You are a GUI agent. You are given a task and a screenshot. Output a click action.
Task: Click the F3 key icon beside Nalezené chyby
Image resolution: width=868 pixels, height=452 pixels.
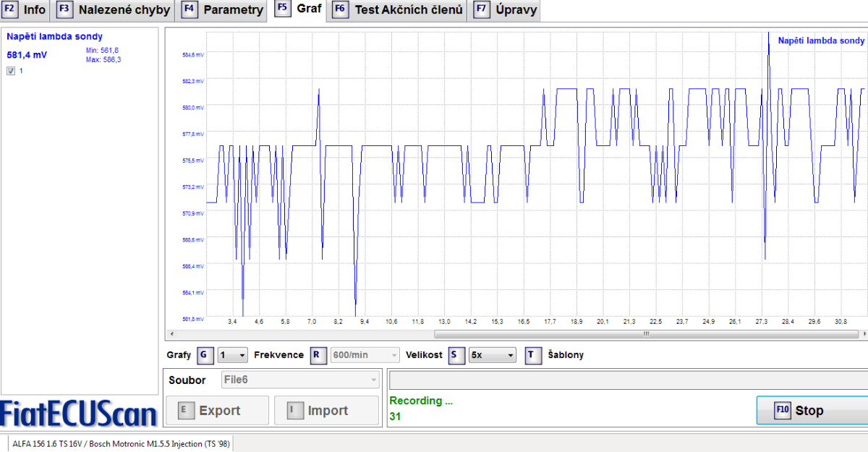click(64, 10)
